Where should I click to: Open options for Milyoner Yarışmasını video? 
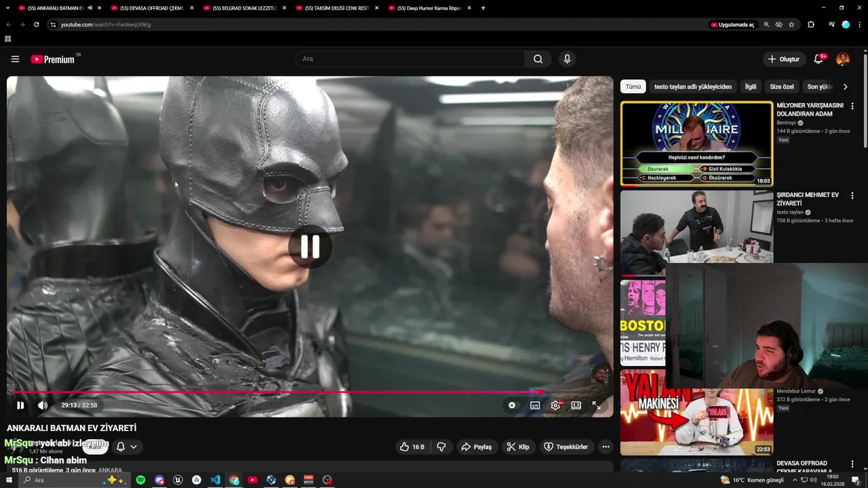coord(852,106)
